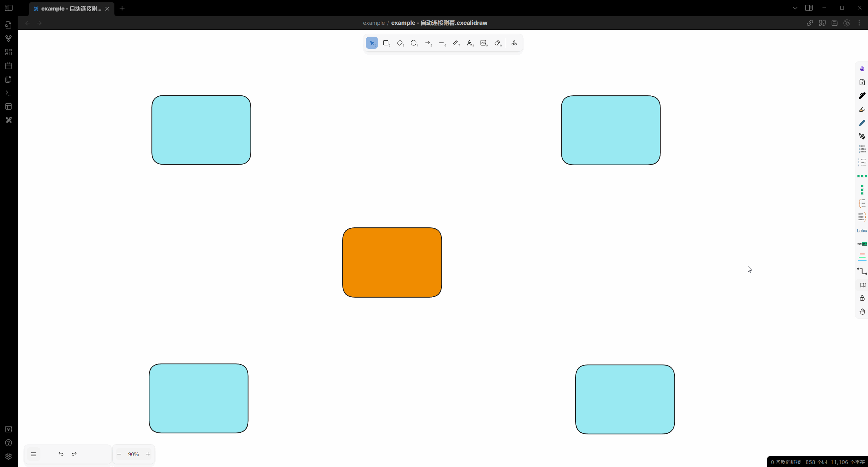Select the Diamond shape tool
Viewport: 868px width, 467px height.
coord(400,43)
